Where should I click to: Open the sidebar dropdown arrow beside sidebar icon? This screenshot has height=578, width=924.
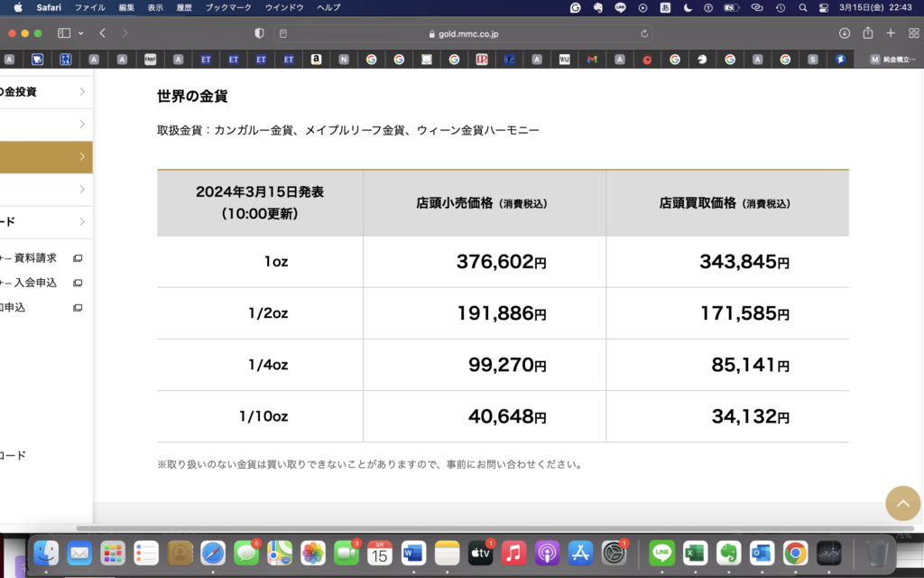tap(80, 33)
